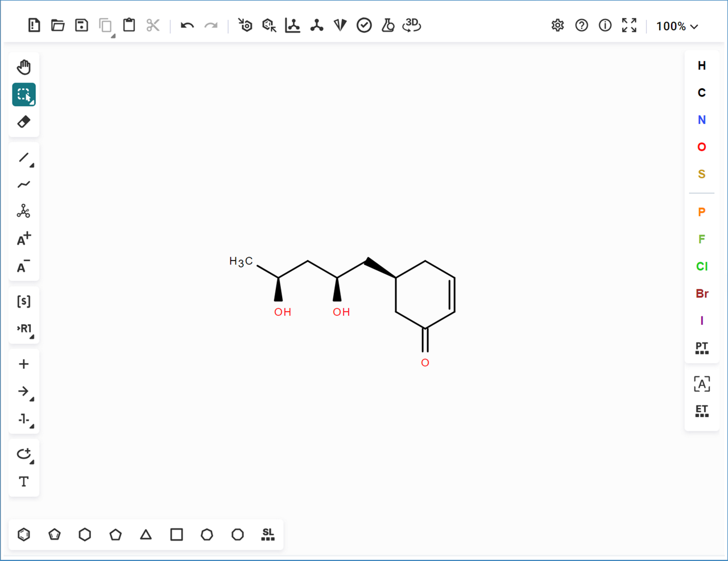Pick the red Oxygen atom
The width and height of the screenshot is (728, 561).
coord(702,147)
